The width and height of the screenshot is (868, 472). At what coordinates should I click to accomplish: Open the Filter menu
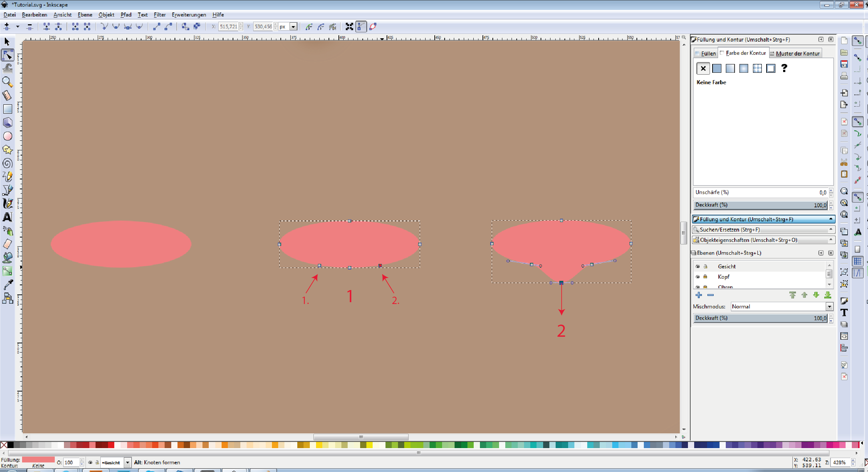click(x=159, y=15)
